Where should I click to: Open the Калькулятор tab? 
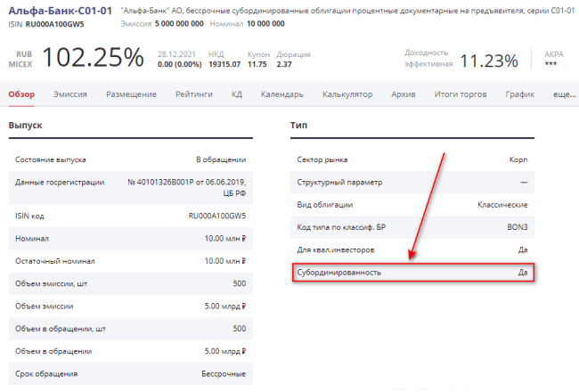(347, 94)
